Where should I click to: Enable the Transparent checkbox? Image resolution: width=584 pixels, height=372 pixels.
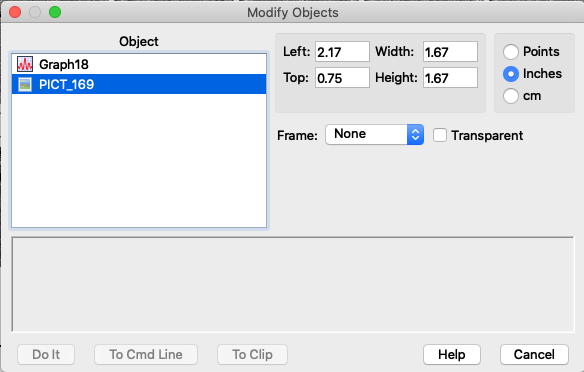point(440,135)
